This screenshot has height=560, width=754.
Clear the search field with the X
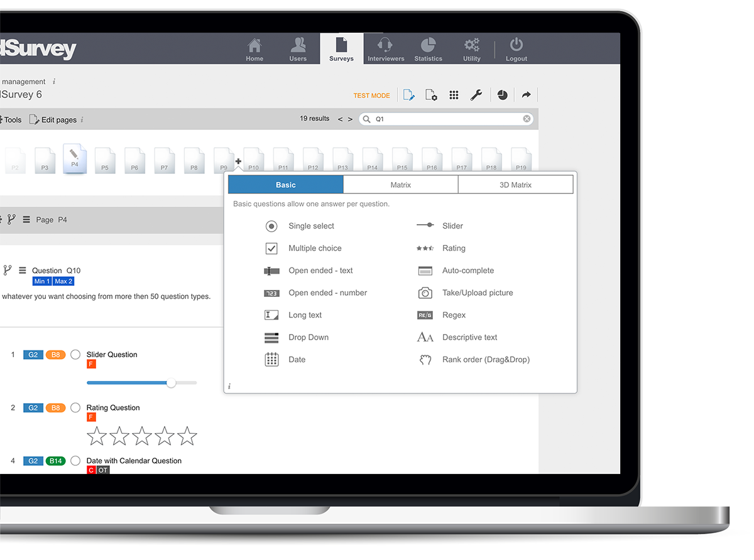tap(527, 119)
